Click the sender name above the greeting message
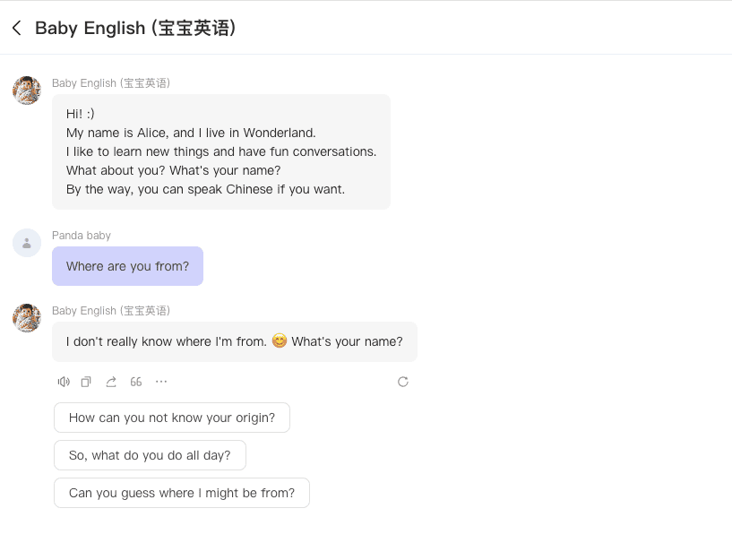The height and width of the screenshot is (560, 732). click(x=111, y=83)
